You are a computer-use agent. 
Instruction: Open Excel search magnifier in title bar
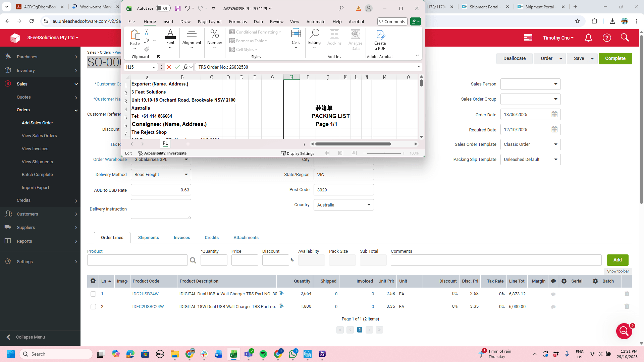pos(341,8)
